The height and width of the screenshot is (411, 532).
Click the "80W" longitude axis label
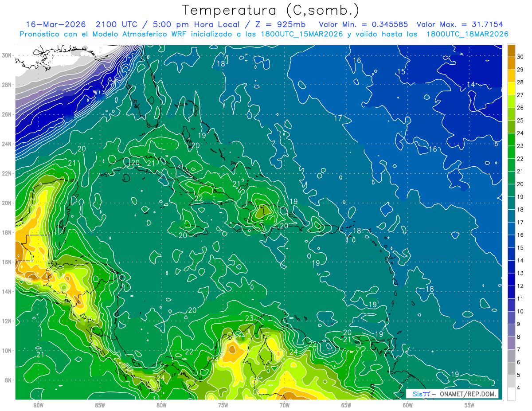(x=161, y=406)
